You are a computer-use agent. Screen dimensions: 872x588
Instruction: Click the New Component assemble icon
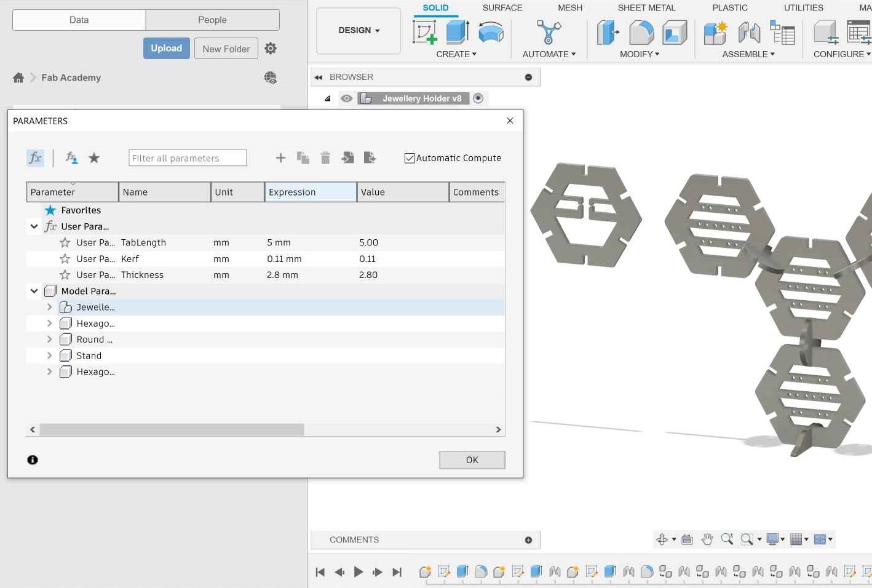(x=716, y=32)
